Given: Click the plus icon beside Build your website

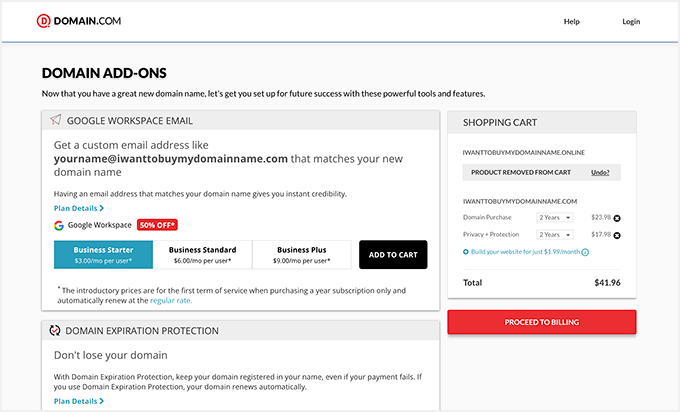Looking at the screenshot, I should click(x=466, y=252).
